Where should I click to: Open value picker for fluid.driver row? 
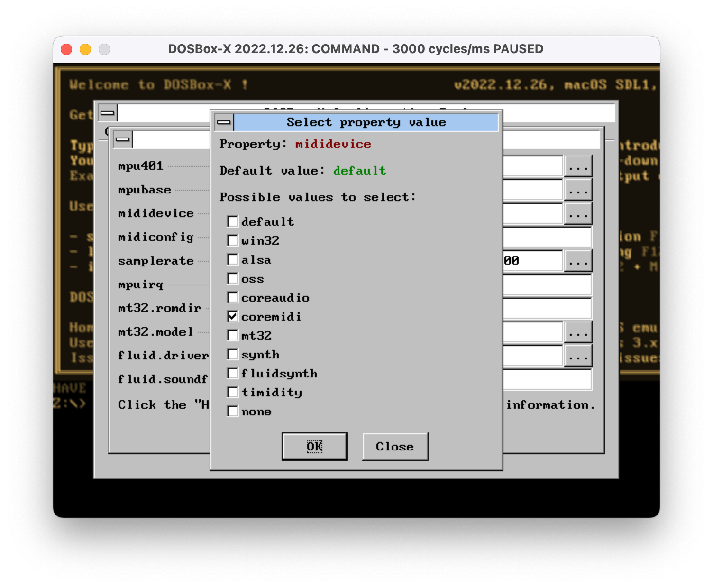578,356
